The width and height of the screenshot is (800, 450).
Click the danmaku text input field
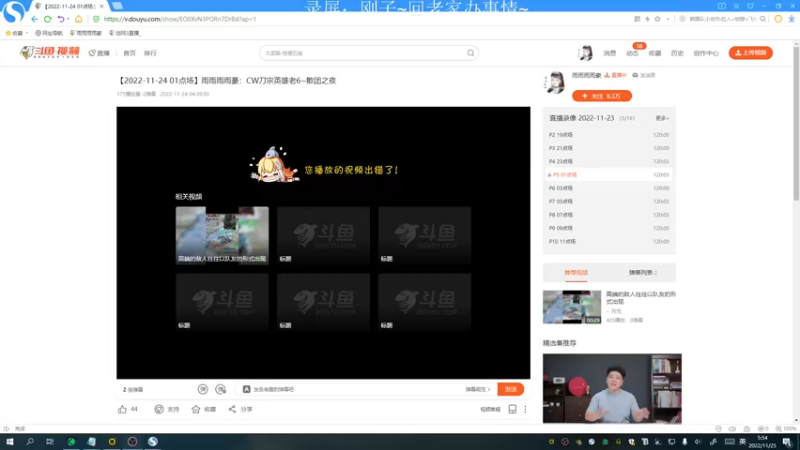point(352,389)
